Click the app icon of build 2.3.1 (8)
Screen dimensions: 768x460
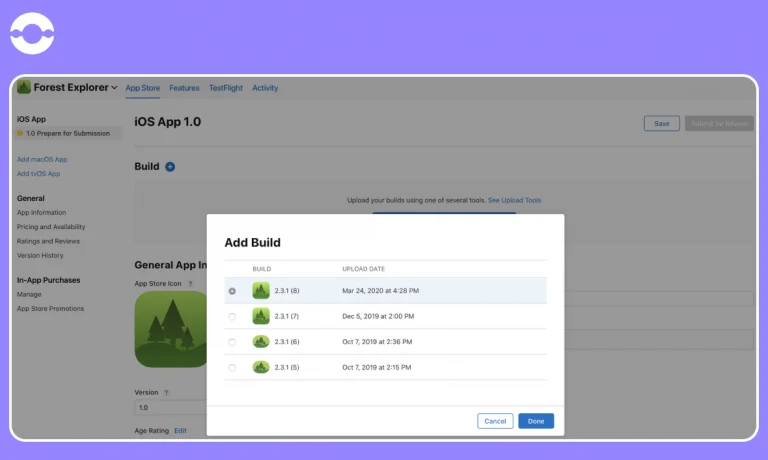261,291
